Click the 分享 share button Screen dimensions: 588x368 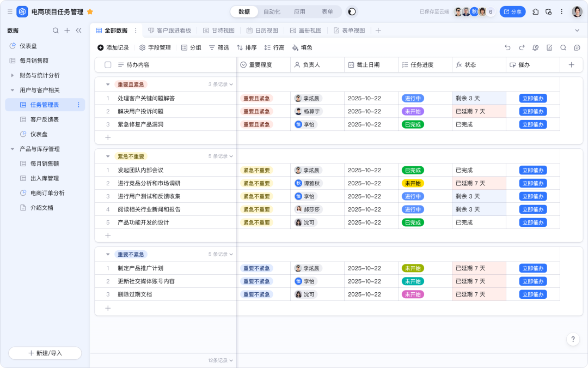coord(512,11)
